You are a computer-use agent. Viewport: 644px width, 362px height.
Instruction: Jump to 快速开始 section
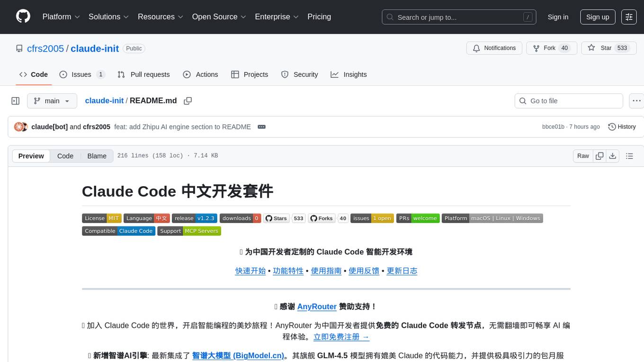(x=250, y=271)
